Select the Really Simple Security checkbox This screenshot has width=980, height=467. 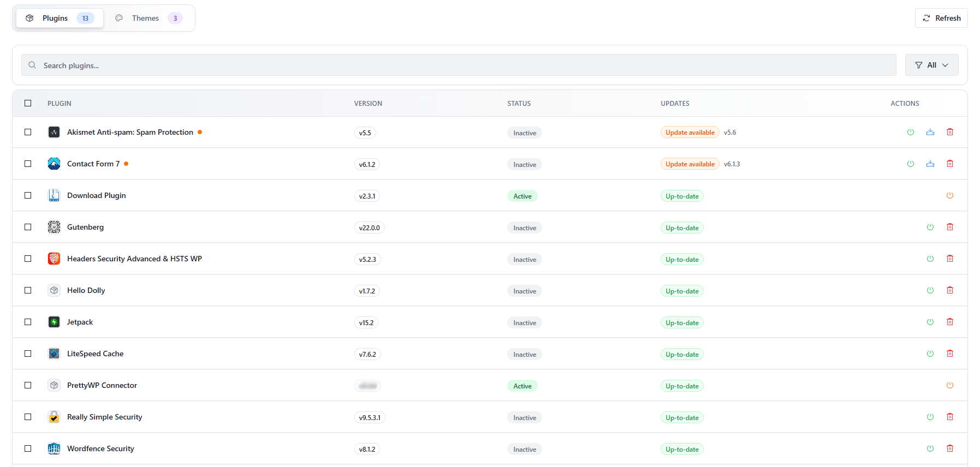pyautogui.click(x=28, y=417)
